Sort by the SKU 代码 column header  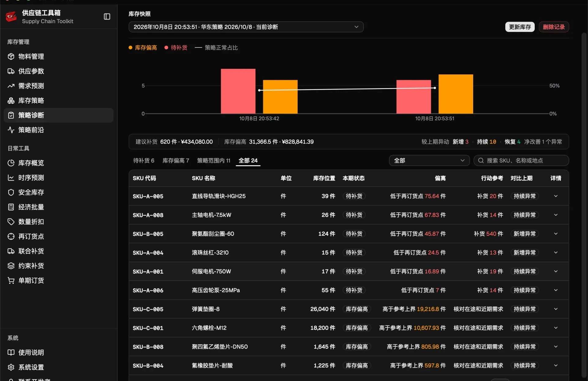(144, 178)
